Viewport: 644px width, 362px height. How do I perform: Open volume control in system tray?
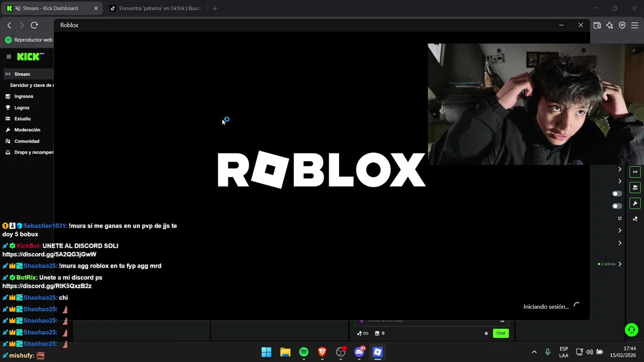589,352
